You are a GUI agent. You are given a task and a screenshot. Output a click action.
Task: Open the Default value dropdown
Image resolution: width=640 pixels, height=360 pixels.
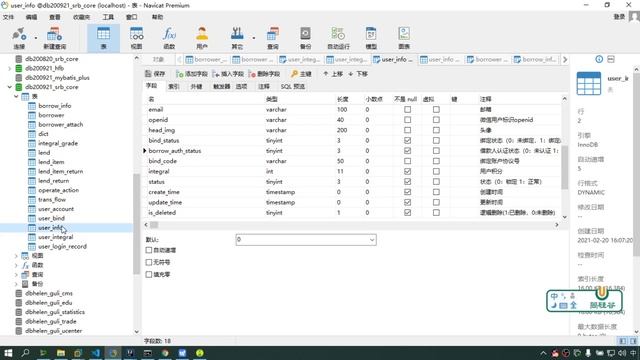[372, 240]
